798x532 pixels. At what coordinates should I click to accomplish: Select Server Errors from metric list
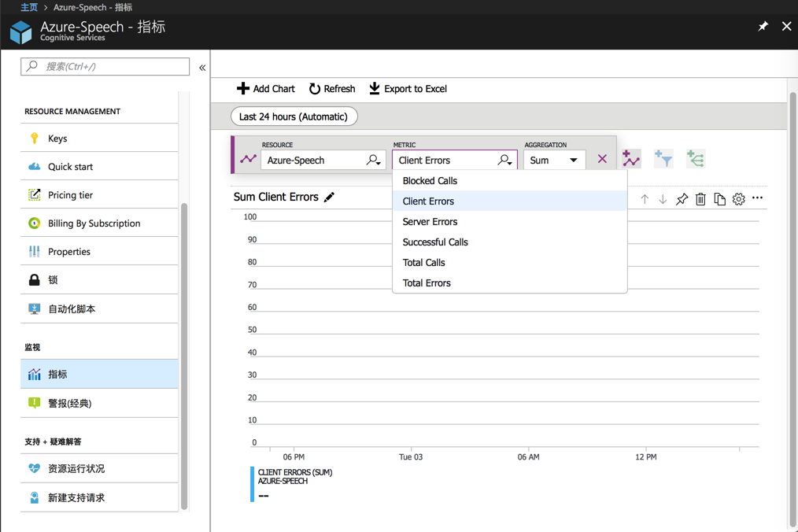(430, 222)
